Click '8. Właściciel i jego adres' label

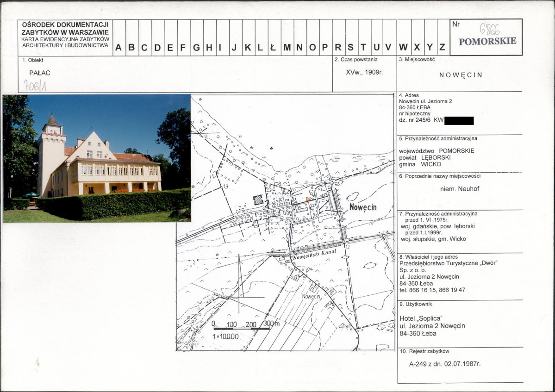coord(428,257)
